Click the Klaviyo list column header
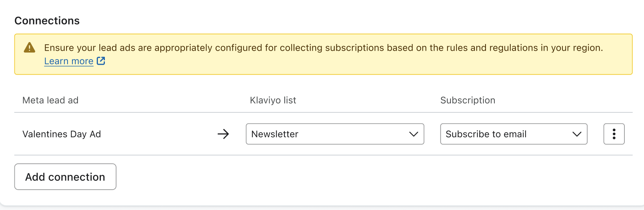This screenshot has width=644, height=210. [273, 100]
